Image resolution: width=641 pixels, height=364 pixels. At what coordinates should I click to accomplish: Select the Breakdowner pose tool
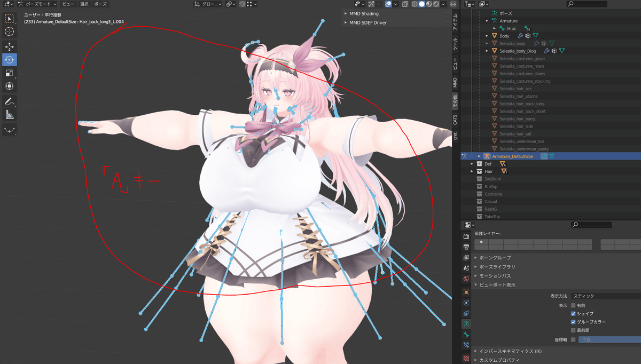tap(10, 129)
